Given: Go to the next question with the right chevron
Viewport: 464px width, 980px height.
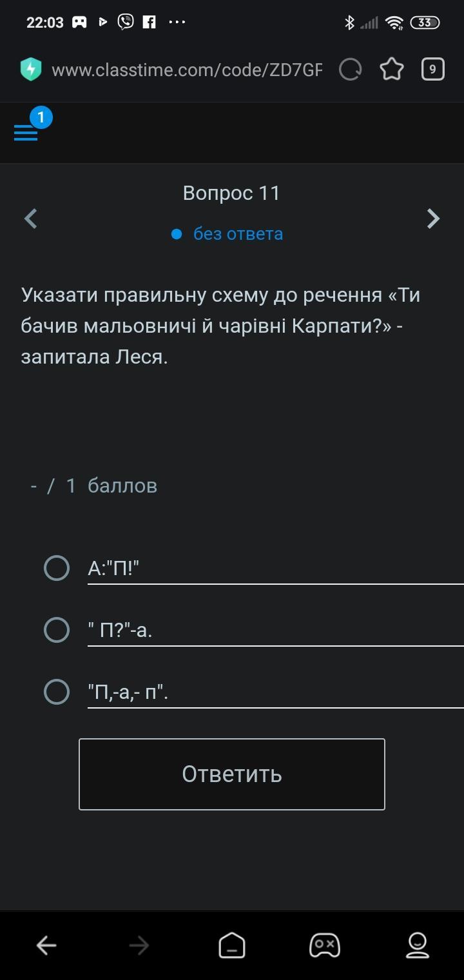Looking at the screenshot, I should click(x=433, y=219).
